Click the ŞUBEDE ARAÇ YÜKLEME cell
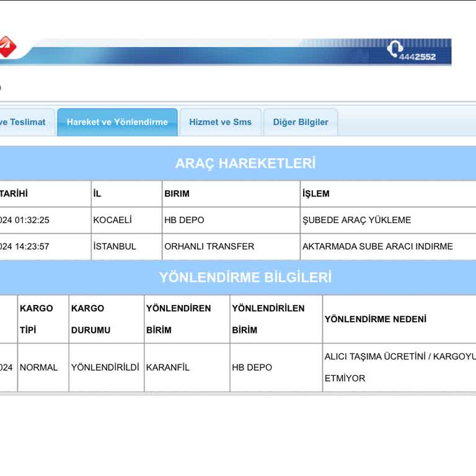The width and height of the screenshot is (476, 476). (x=388, y=220)
